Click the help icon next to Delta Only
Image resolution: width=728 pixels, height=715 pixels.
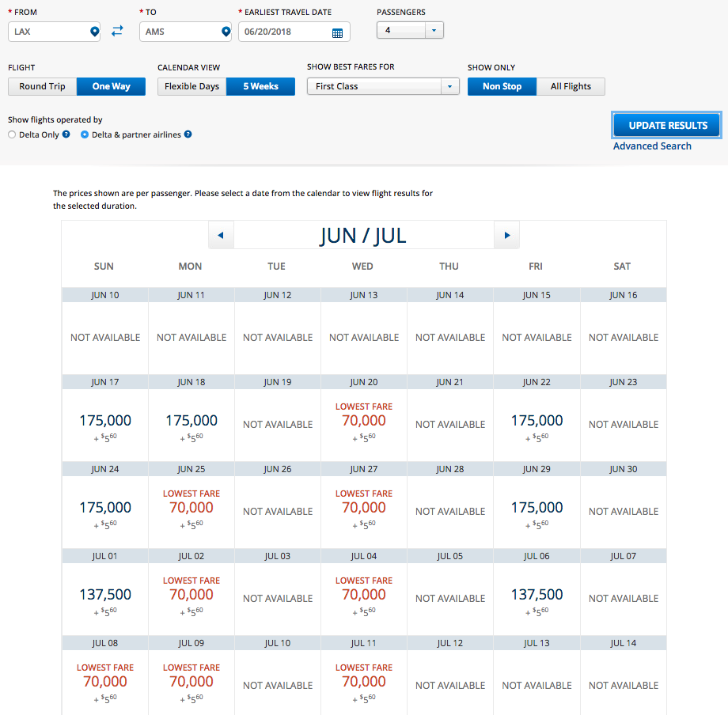coord(66,134)
